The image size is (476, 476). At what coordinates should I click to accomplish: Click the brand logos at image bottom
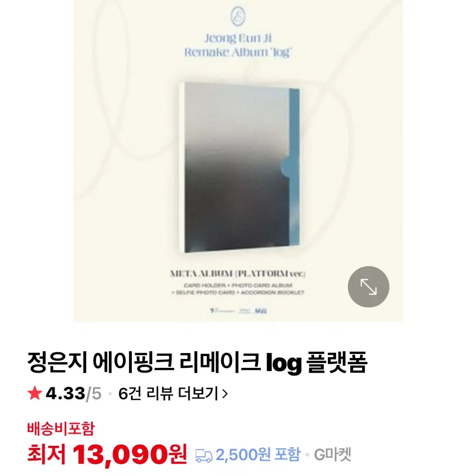(238, 311)
